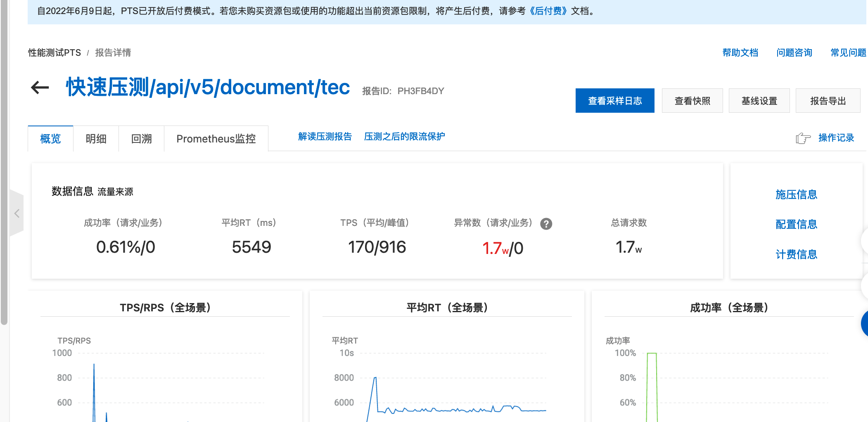
Task: Go back using the left arrow icon
Action: tap(40, 87)
